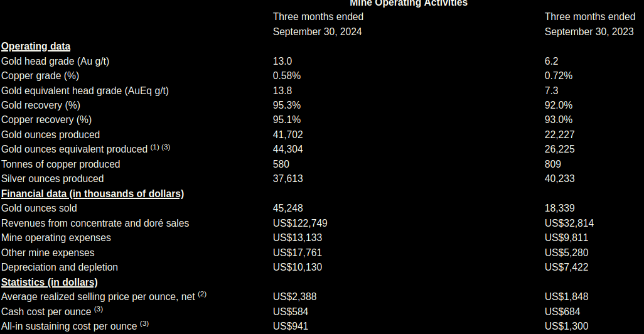
Task: Click the Operating data section heading
Action: pos(36,46)
